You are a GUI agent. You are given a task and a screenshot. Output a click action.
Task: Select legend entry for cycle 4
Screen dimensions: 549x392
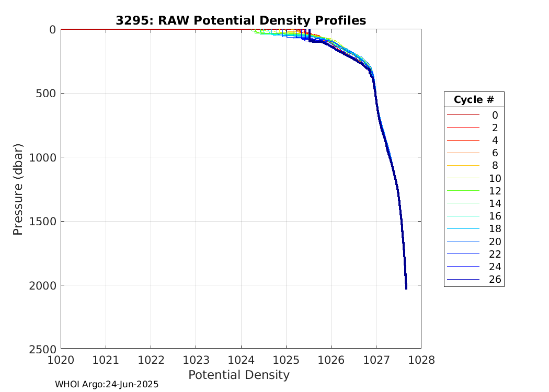474,141
